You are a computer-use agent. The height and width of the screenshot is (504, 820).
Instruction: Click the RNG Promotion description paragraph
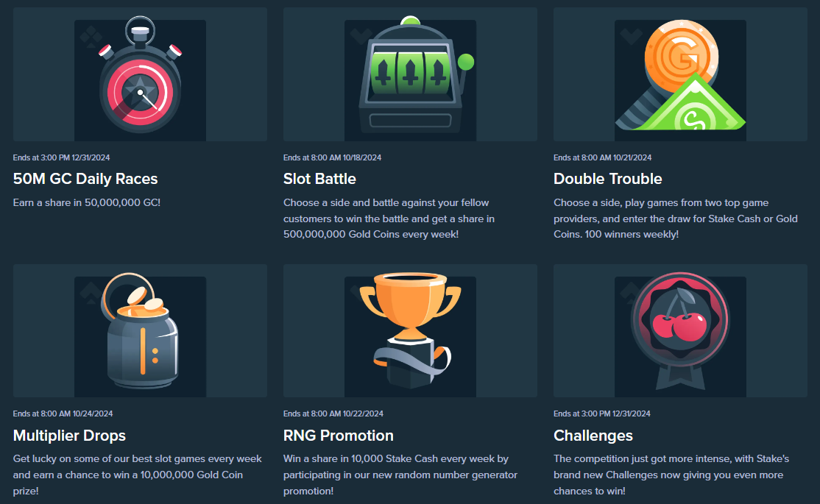[400, 475]
